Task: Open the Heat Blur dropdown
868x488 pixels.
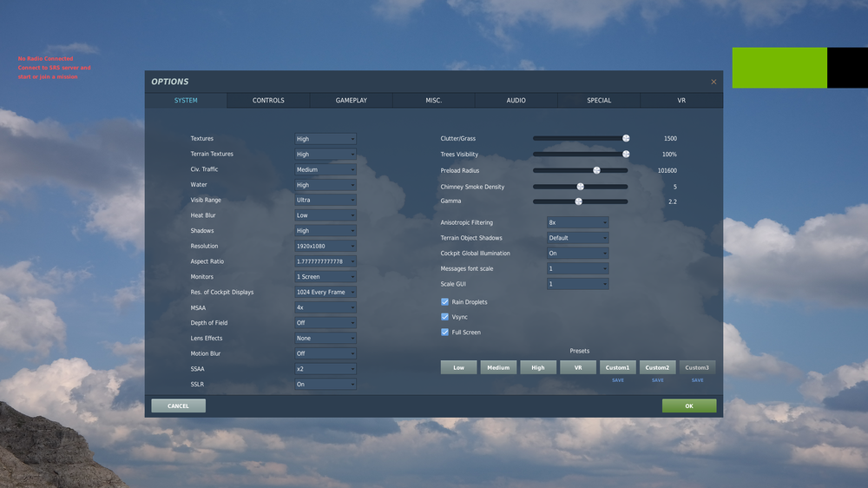Action: 325,215
